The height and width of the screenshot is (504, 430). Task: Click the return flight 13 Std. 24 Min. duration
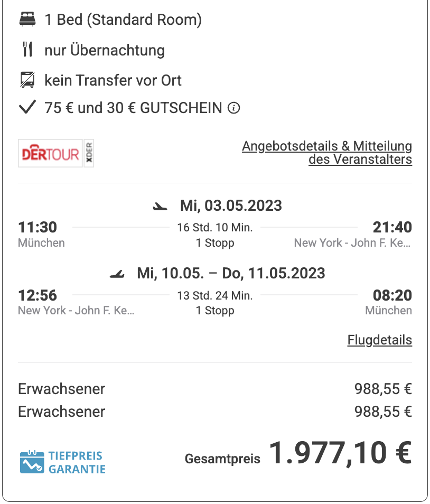[x=215, y=295]
